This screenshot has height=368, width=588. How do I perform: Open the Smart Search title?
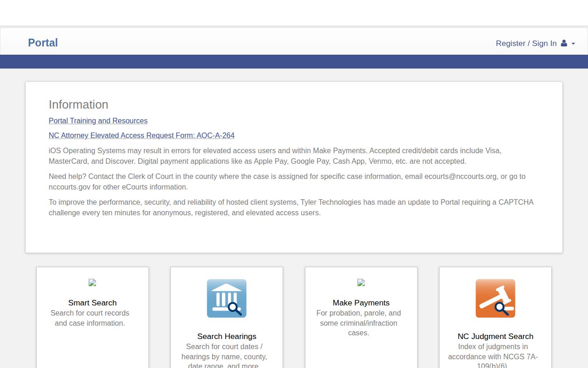(92, 303)
